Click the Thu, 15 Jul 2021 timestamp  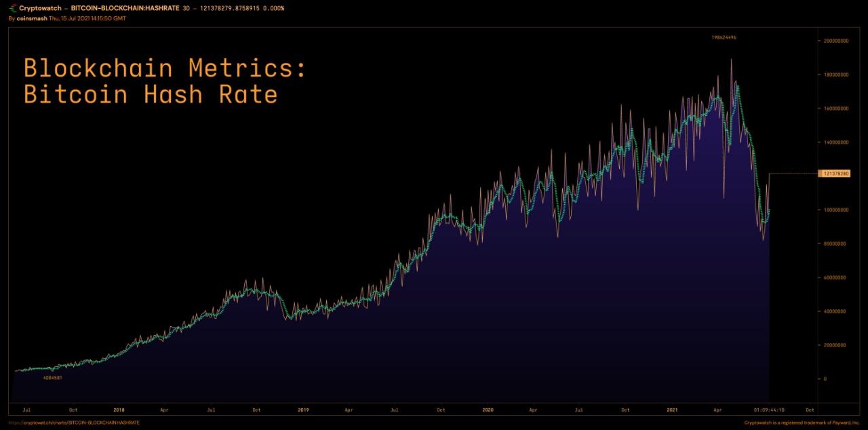click(x=87, y=18)
